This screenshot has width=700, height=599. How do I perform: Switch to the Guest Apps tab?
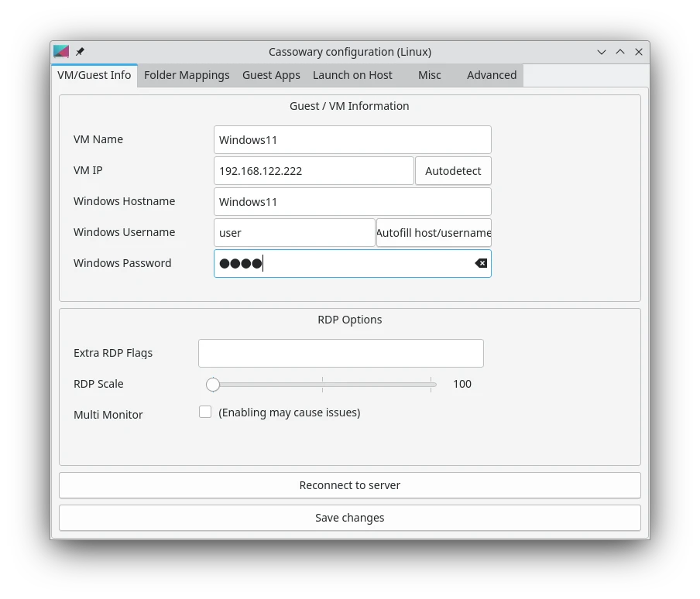(x=271, y=75)
